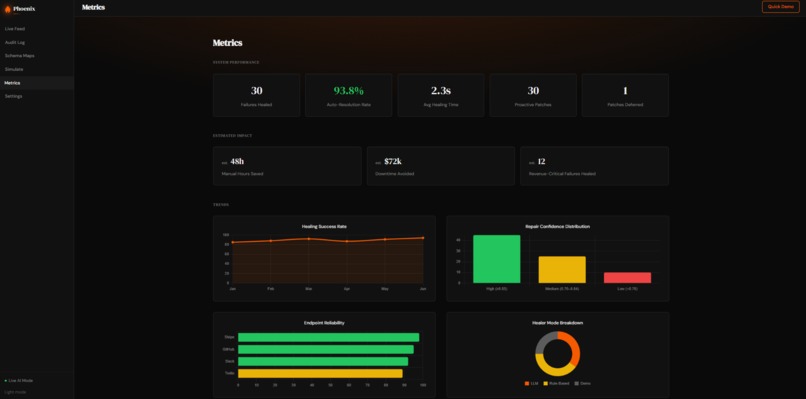Screen dimensions: 806x399
Task: Click the Jan point on Healing Success chart
Action: click(x=232, y=242)
